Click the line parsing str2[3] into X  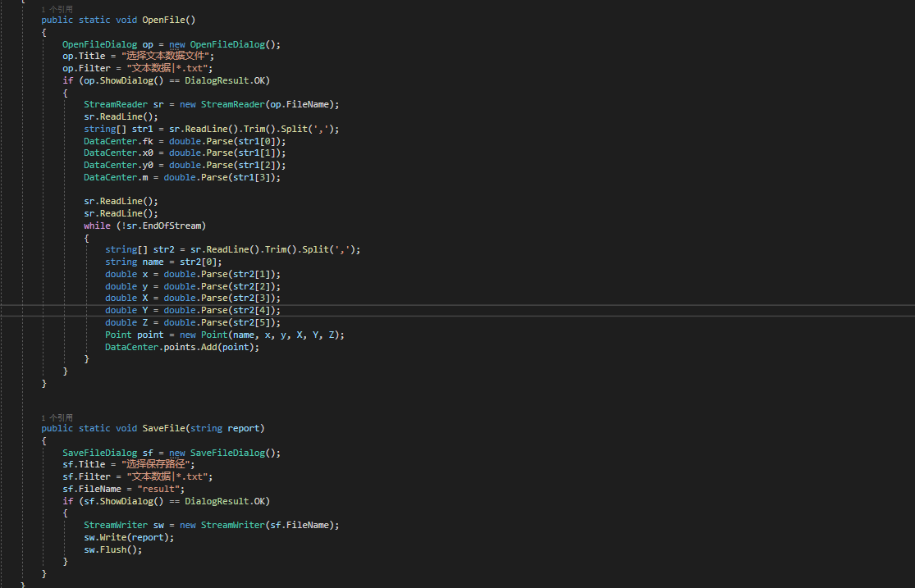(193, 298)
